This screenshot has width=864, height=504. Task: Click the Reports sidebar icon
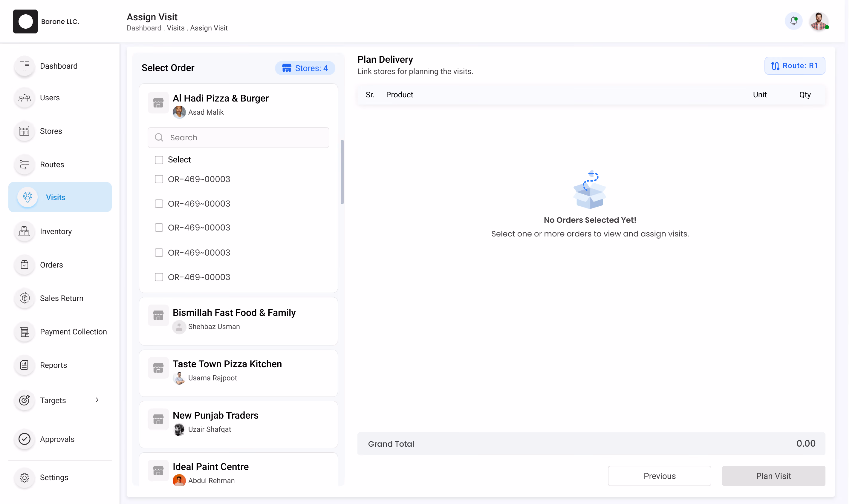(24, 365)
